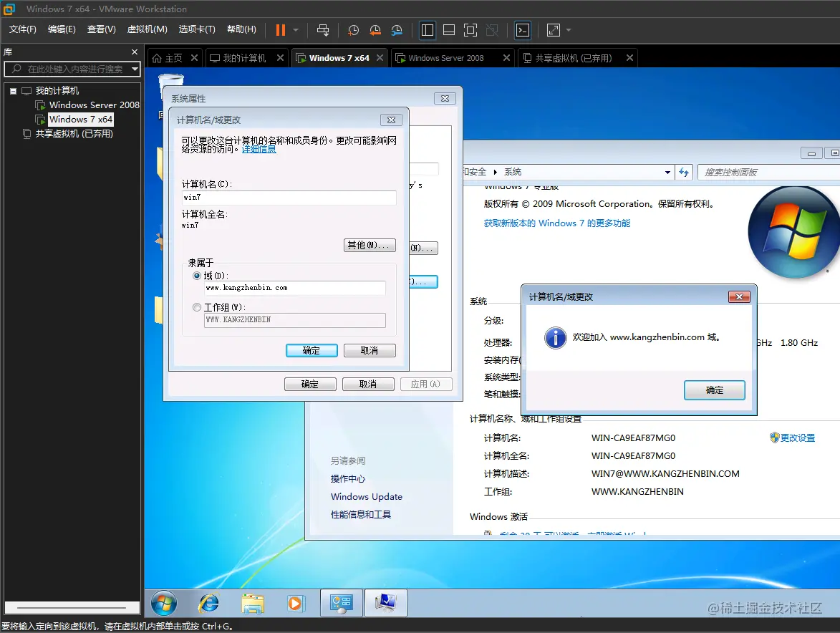Image resolution: width=840 pixels, height=633 pixels.
Task: Open 性能信息和工具 link
Action: [360, 515]
